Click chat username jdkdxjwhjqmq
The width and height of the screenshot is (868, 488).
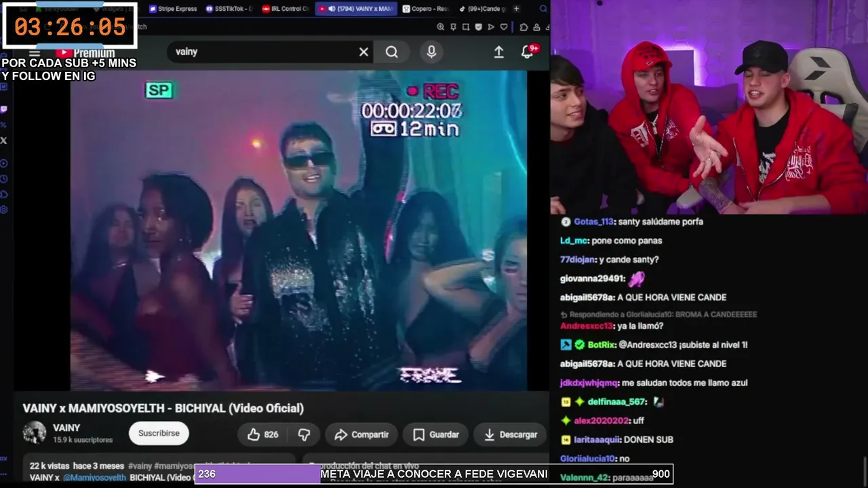pos(589,383)
